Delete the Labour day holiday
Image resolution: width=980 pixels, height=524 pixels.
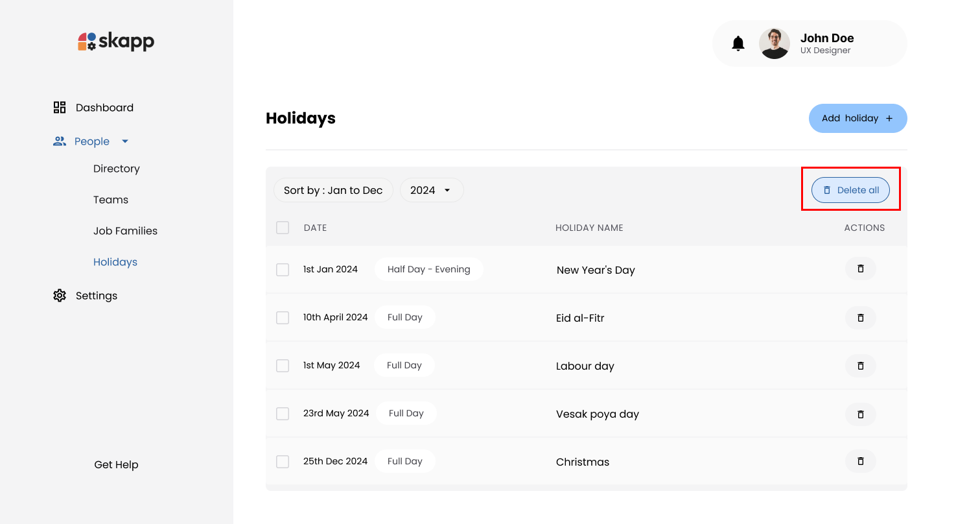pyautogui.click(x=860, y=365)
